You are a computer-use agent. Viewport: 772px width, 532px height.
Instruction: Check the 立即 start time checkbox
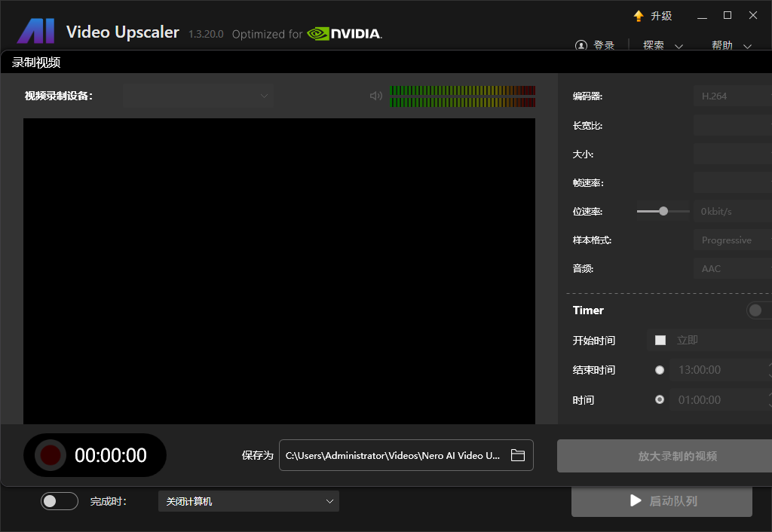pos(660,340)
